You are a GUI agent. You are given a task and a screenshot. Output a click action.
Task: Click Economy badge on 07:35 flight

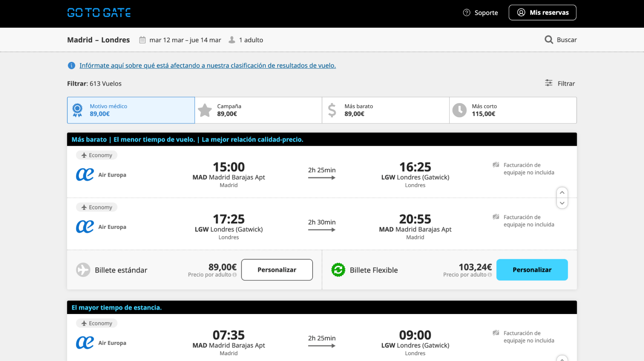coord(97,323)
